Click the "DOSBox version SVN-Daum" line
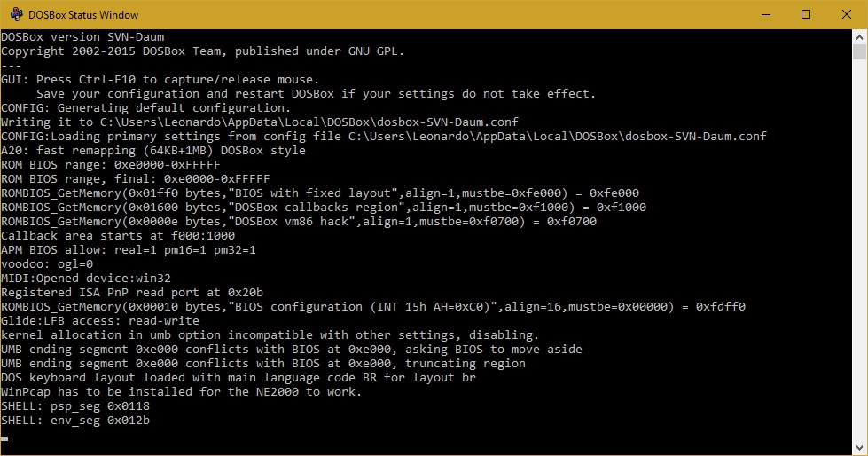 point(82,37)
